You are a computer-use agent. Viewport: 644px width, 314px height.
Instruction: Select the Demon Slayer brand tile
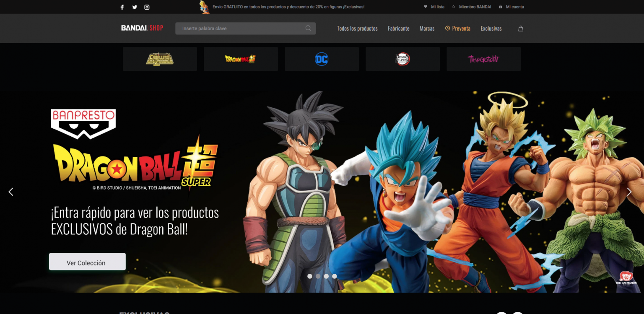tap(402, 59)
